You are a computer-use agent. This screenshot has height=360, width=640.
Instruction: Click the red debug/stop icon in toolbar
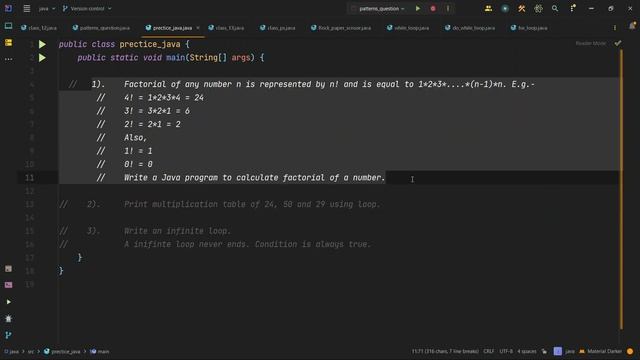coord(433,8)
